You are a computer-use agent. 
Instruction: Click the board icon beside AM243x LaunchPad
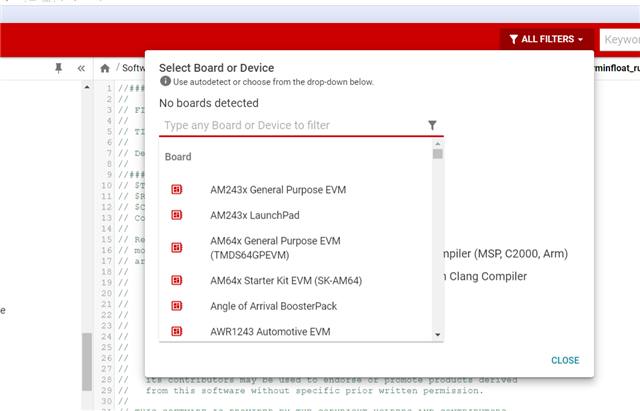point(176,215)
